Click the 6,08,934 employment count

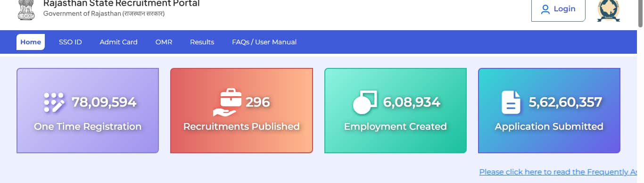coord(412,102)
